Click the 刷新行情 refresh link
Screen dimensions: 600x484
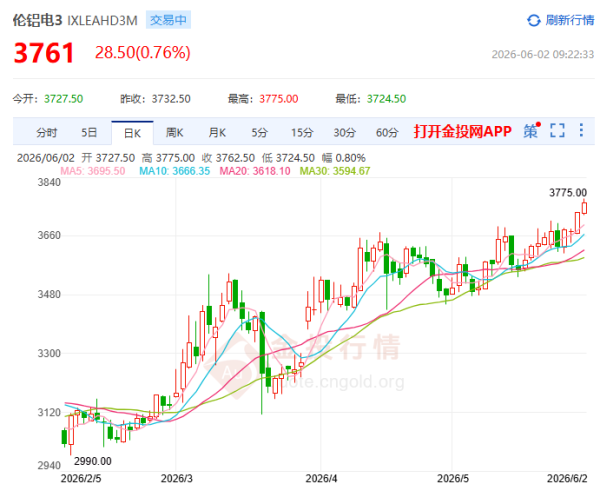tap(569, 20)
